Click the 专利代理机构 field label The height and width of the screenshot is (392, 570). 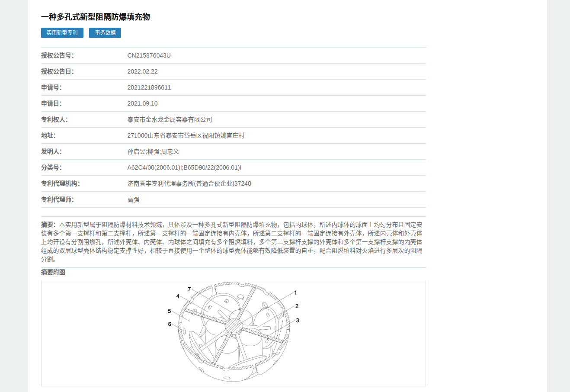[x=61, y=183]
